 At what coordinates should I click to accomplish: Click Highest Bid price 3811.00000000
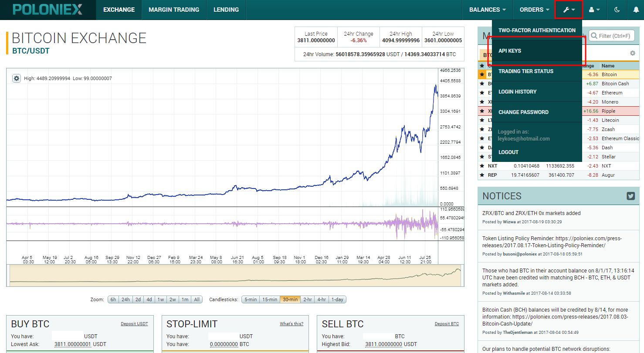(x=383, y=344)
